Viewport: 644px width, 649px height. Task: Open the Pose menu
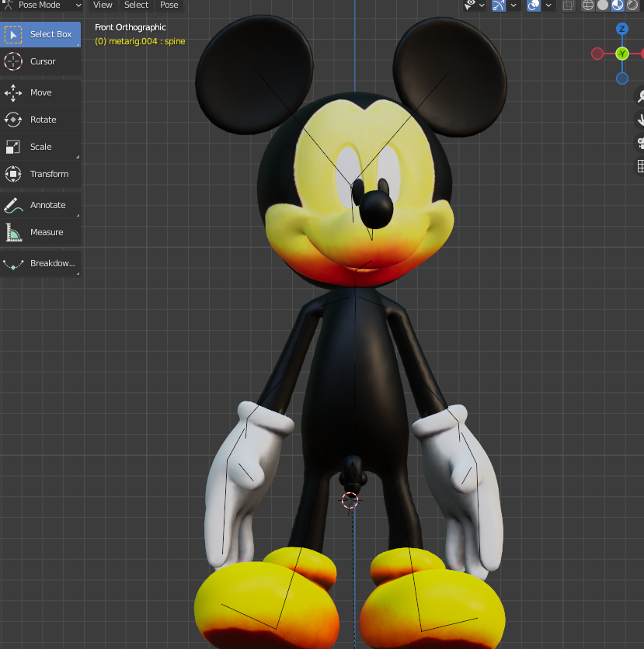click(169, 5)
